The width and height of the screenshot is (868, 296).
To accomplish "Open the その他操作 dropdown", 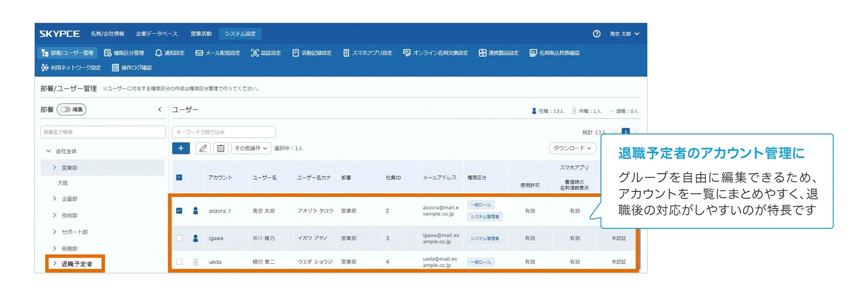I will [251, 148].
